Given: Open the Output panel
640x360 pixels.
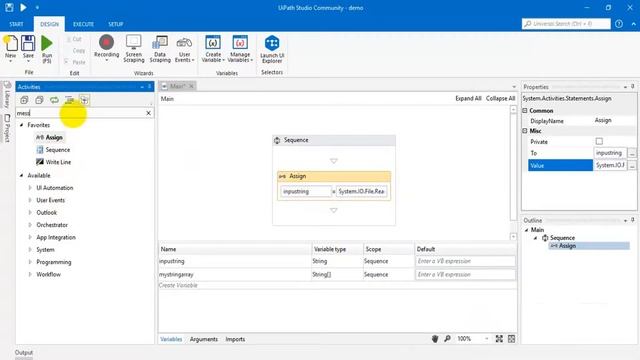Looking at the screenshot, I should (24, 353).
